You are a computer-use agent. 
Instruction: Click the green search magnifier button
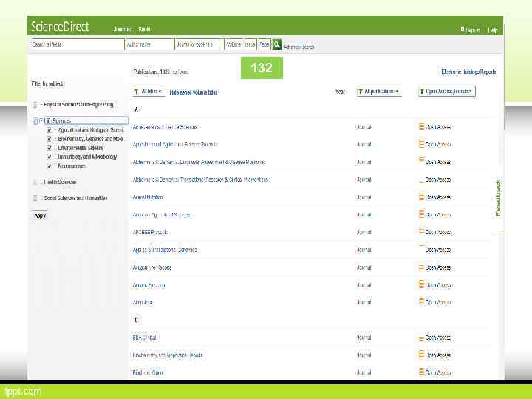coord(277,44)
